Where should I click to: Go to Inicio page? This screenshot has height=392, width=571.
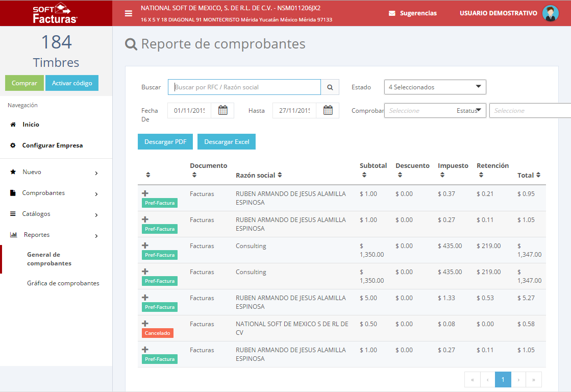pos(31,125)
